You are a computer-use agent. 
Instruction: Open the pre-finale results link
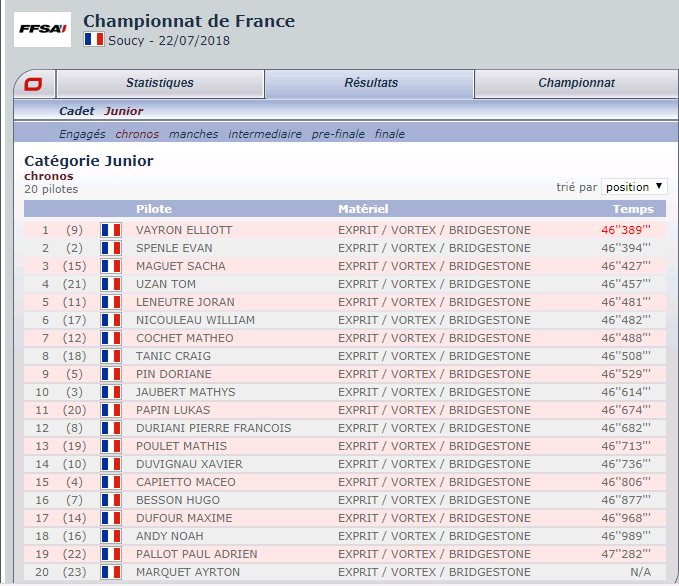point(338,134)
